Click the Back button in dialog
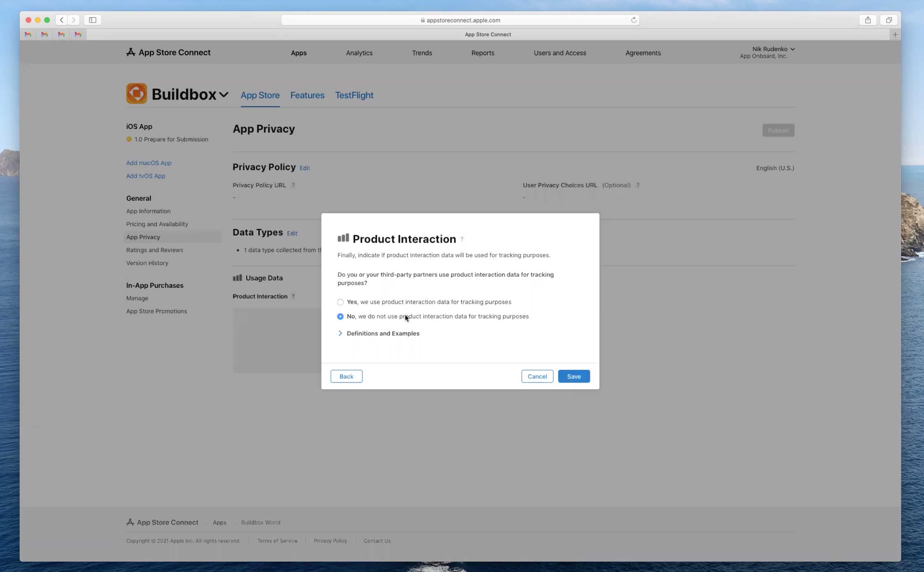The height and width of the screenshot is (572, 924). 346,376
